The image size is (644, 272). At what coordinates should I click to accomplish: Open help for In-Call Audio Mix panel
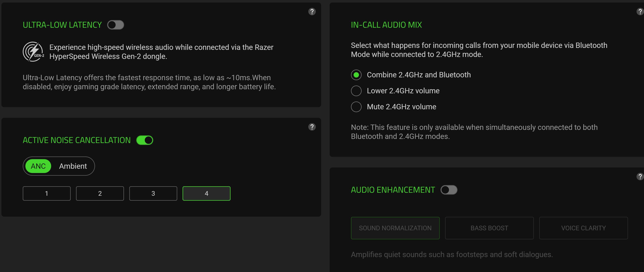640,12
